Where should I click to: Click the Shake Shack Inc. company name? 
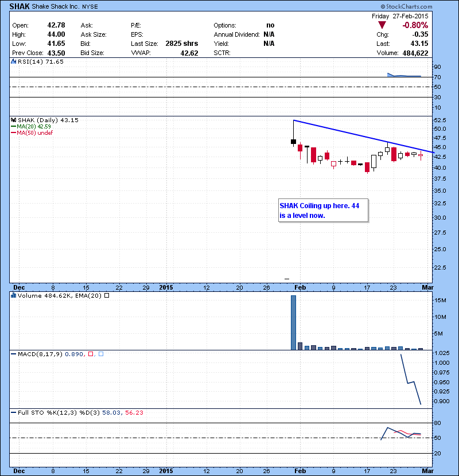55,6
